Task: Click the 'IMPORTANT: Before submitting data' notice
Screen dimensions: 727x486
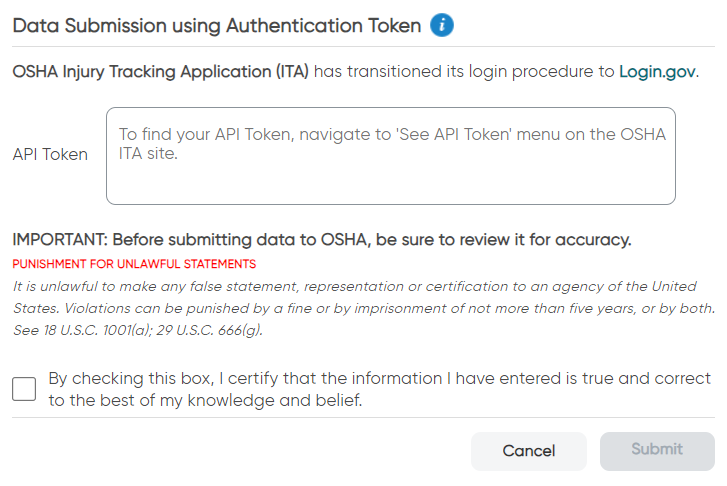Action: (322, 240)
